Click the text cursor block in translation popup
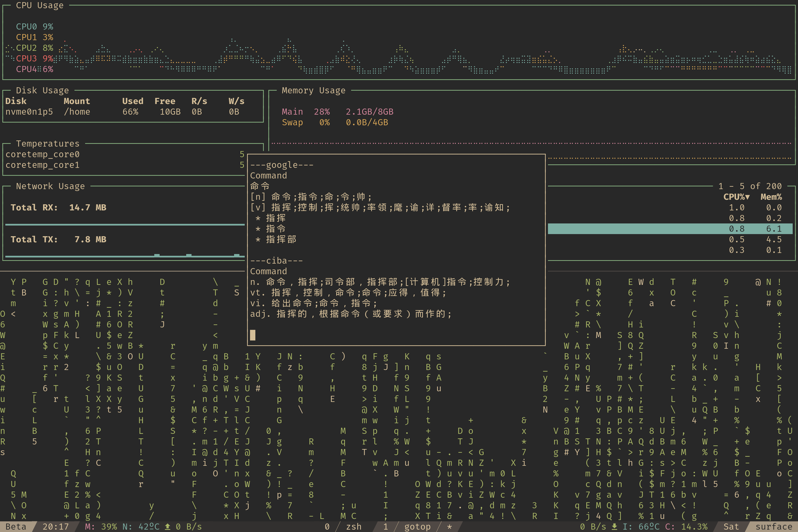The image size is (798, 532). coord(252,335)
